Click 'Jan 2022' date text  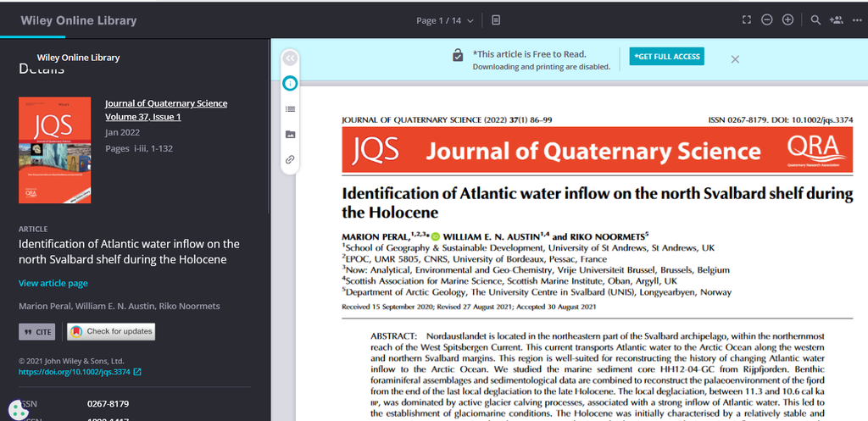click(122, 132)
